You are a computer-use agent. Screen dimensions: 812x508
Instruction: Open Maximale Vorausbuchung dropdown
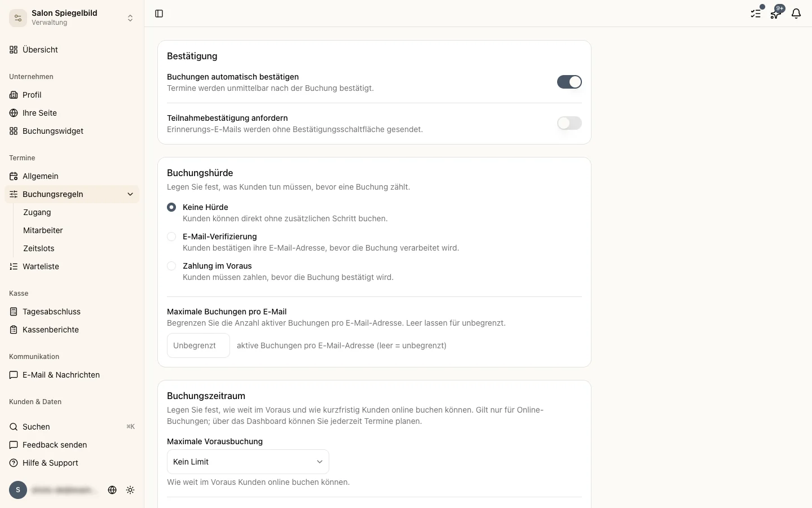248,462
